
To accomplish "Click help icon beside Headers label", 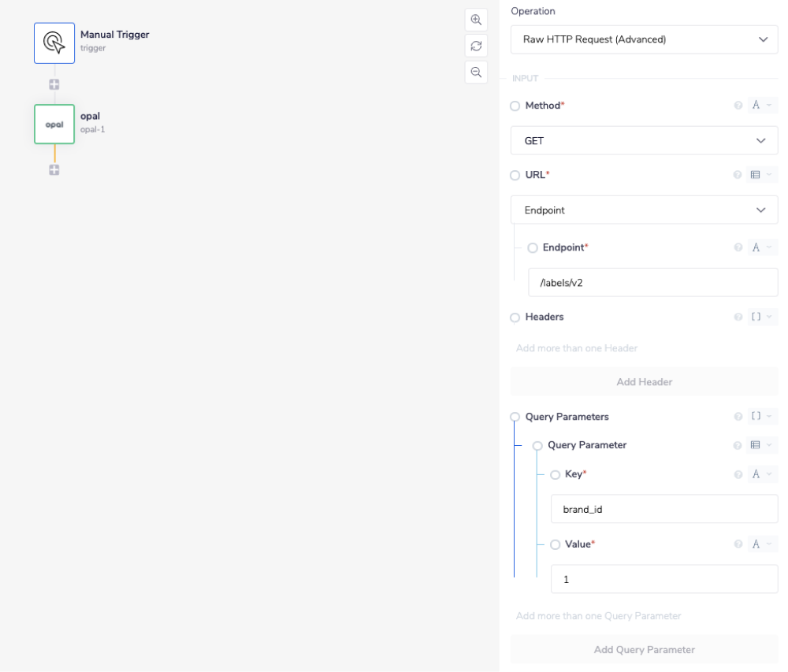I will [x=738, y=317].
